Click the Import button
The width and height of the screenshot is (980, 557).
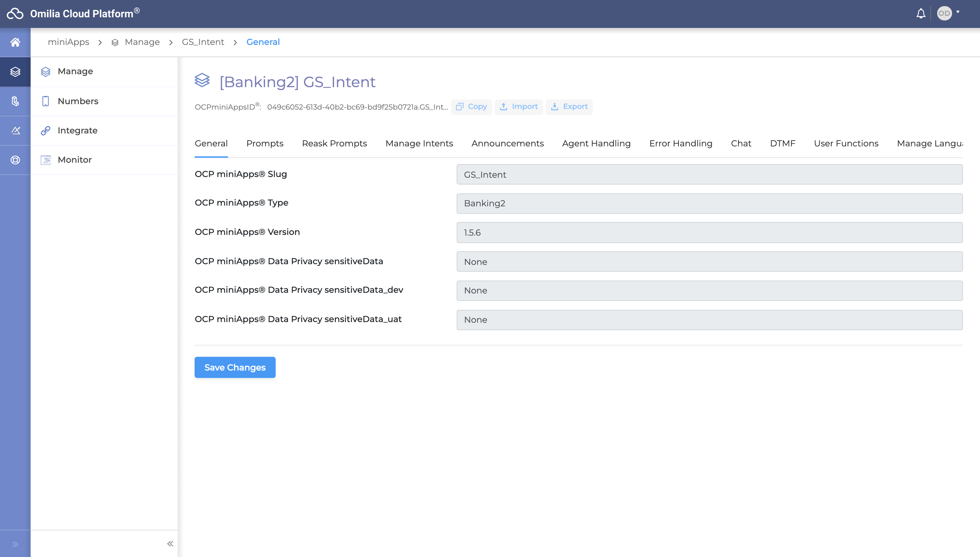point(519,107)
